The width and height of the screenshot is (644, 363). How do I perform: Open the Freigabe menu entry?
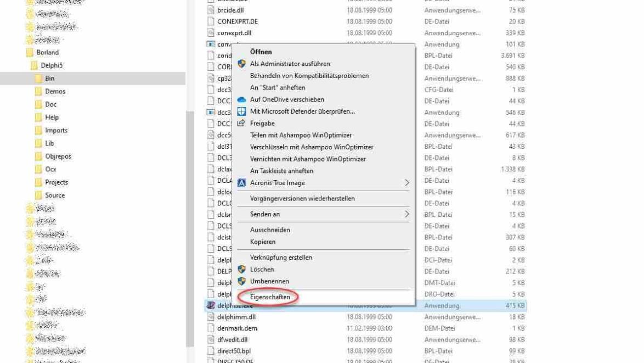[262, 124]
